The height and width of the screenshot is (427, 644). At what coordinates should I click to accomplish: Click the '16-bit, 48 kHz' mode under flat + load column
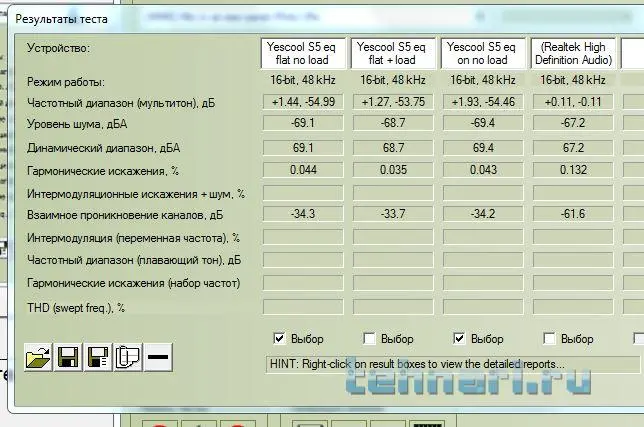[393, 80]
